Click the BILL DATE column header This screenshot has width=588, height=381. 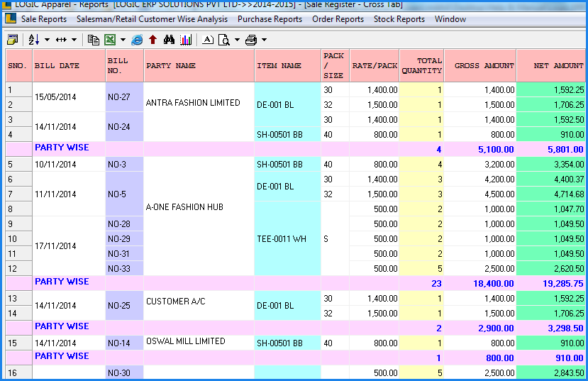click(69, 65)
